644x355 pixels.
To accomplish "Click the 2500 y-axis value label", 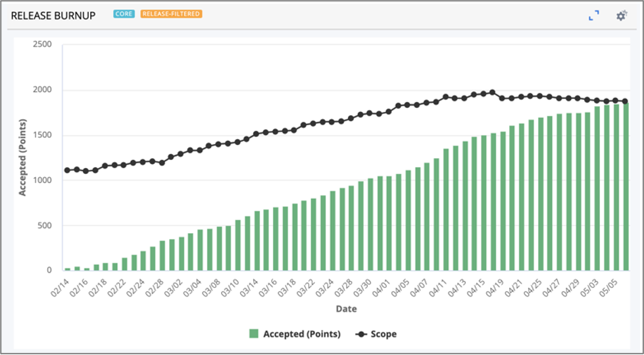I will click(41, 45).
